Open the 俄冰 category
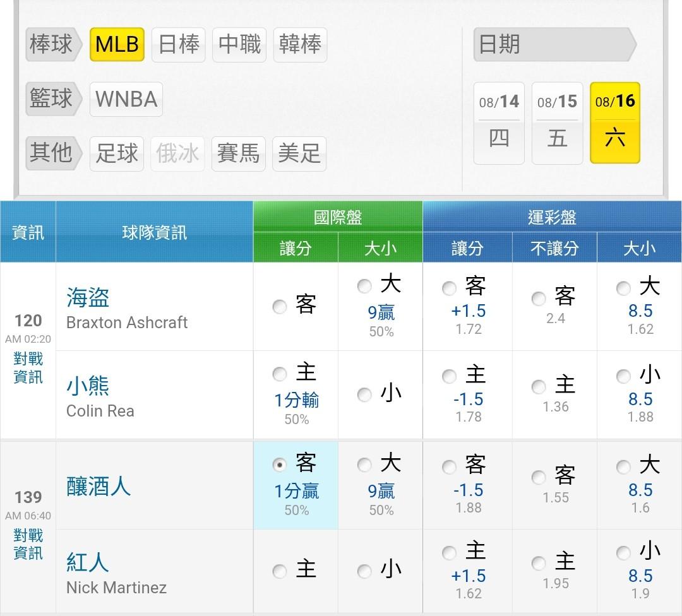 [x=177, y=153]
